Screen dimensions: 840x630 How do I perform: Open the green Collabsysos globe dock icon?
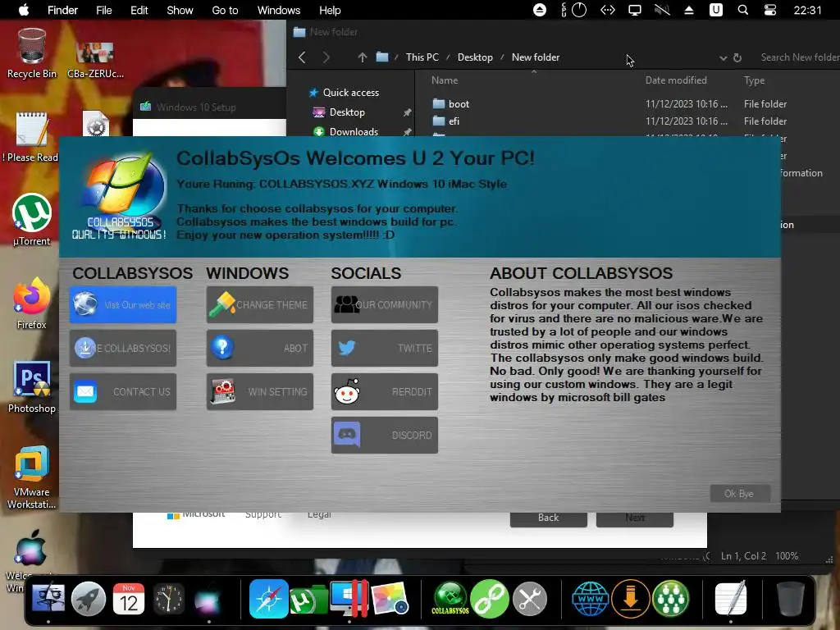tap(450, 598)
